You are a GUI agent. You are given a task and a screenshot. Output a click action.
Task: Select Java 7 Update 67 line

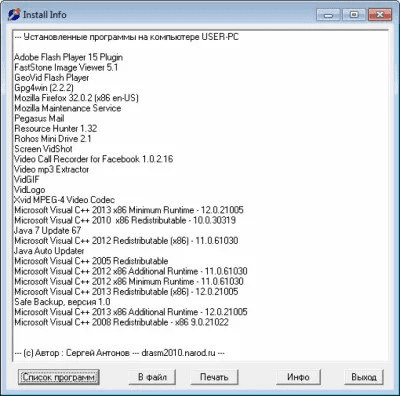coord(48,230)
